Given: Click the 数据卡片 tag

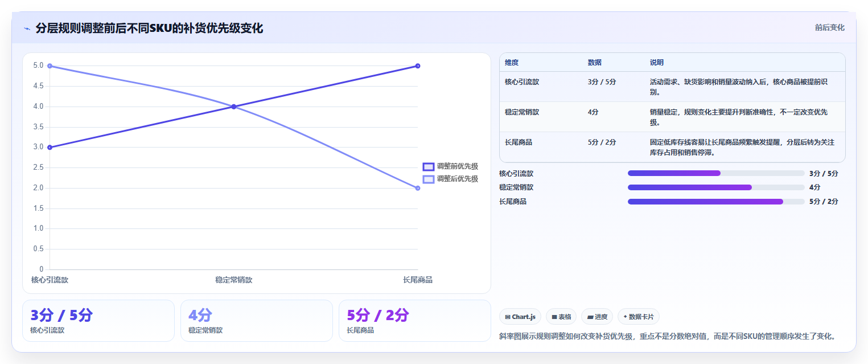Looking at the screenshot, I should (x=639, y=317).
